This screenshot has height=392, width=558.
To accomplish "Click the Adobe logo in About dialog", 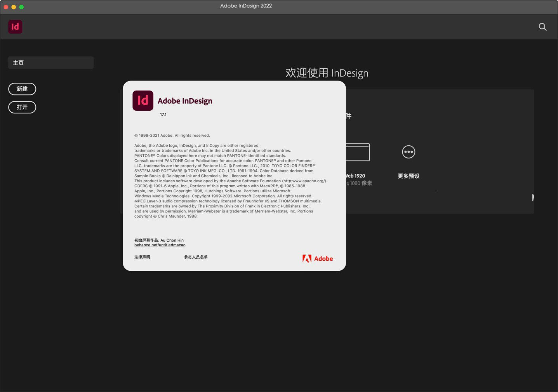I will [318, 259].
